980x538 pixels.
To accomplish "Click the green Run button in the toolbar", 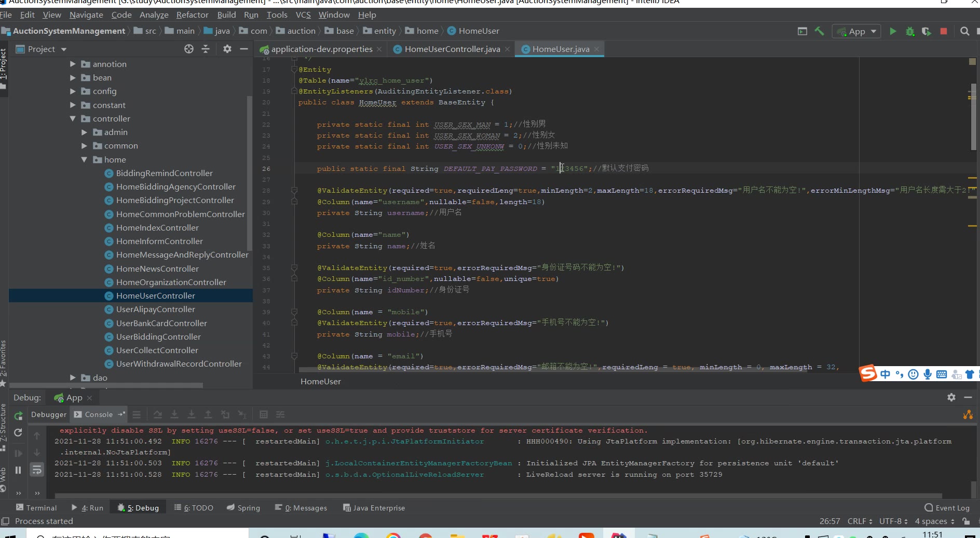I will coord(893,31).
